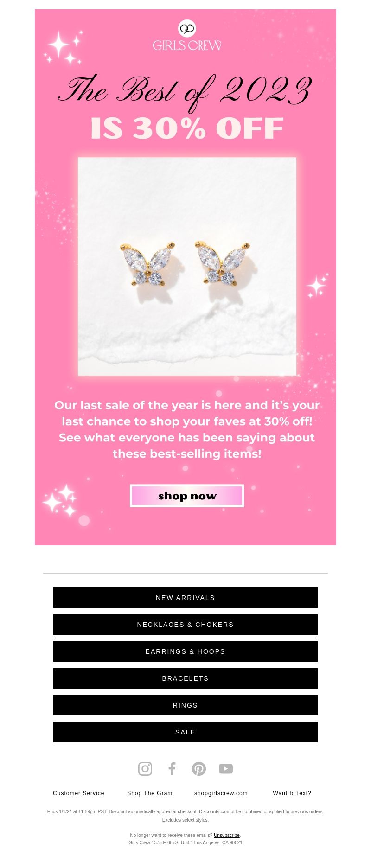Click the Want to text? link
The height and width of the screenshot is (868, 371).
coord(292,793)
